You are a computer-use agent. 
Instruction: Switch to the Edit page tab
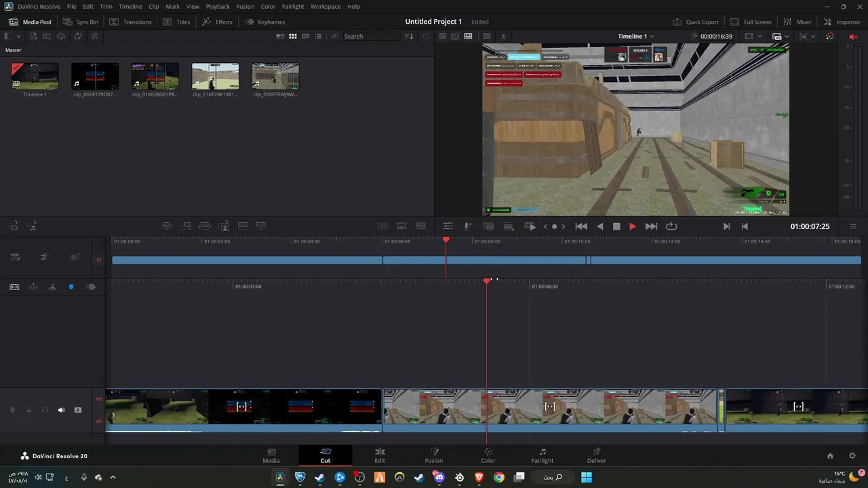(380, 455)
